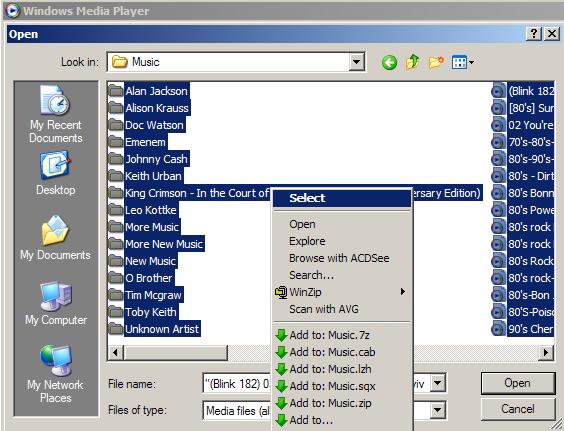Choose Add to... menu entry
The image size is (564, 431).
click(342, 420)
